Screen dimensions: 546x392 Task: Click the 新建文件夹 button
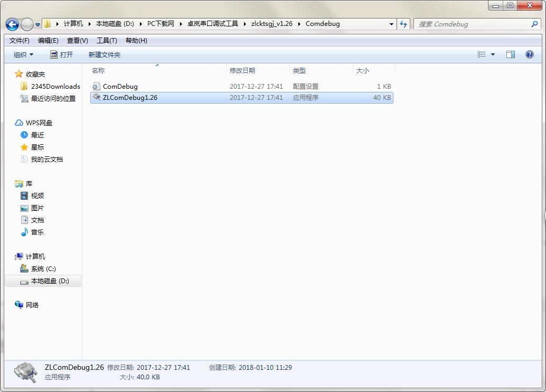coord(104,55)
